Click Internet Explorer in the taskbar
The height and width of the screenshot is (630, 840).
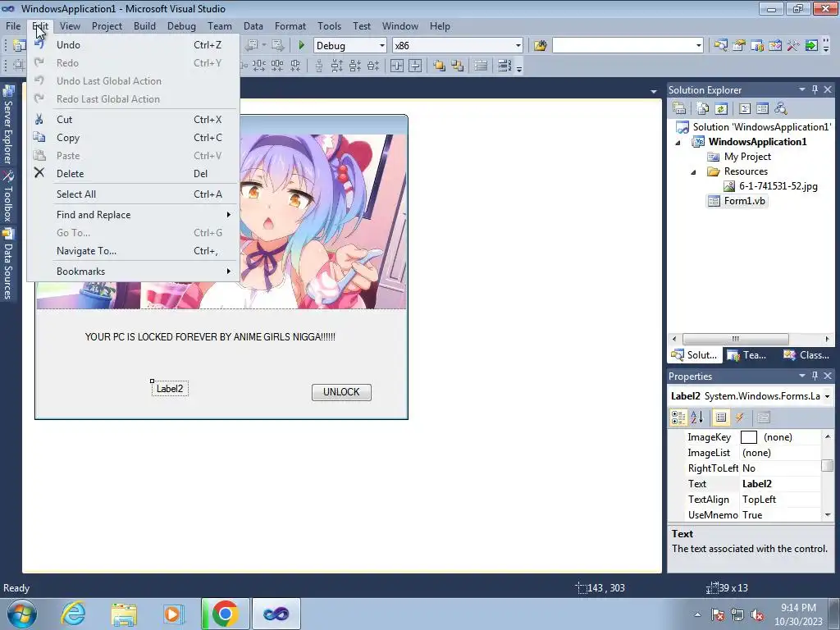click(73, 614)
